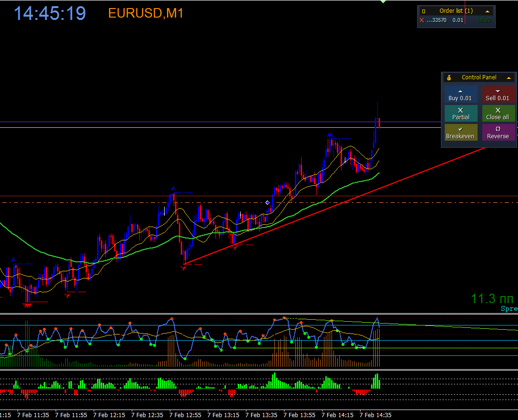
Task: Close part of position with Partial
Action: click(460, 114)
